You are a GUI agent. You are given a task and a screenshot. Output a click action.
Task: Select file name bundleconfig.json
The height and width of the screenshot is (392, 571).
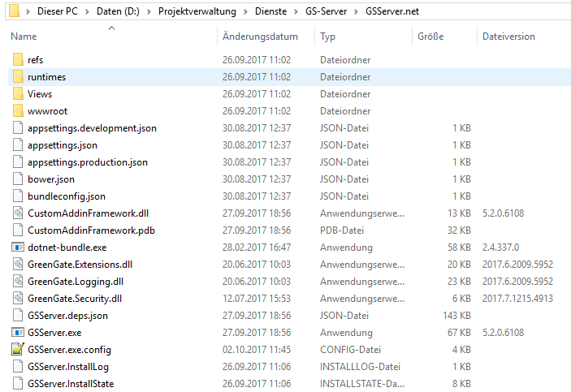point(67,196)
